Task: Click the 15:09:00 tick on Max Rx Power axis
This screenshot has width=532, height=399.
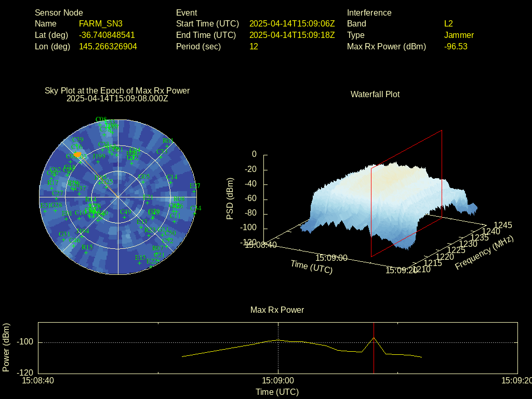Action: pyautogui.click(x=278, y=380)
